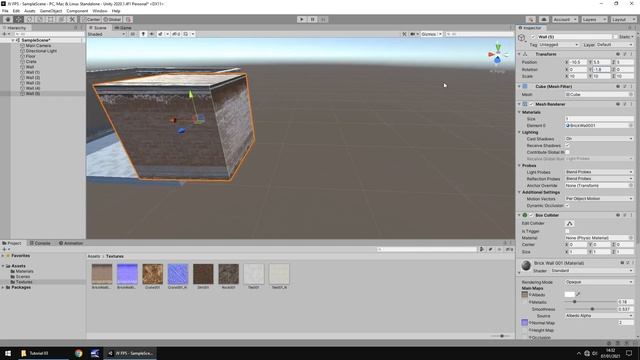
Task: Select the Hand tool in the toolbar
Action: [8, 20]
